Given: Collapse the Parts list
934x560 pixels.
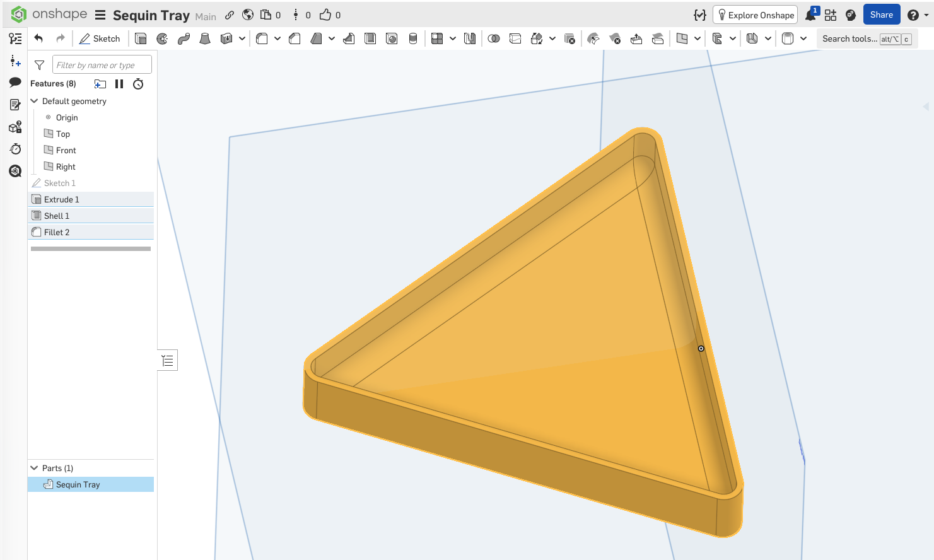Looking at the screenshot, I should click(34, 468).
